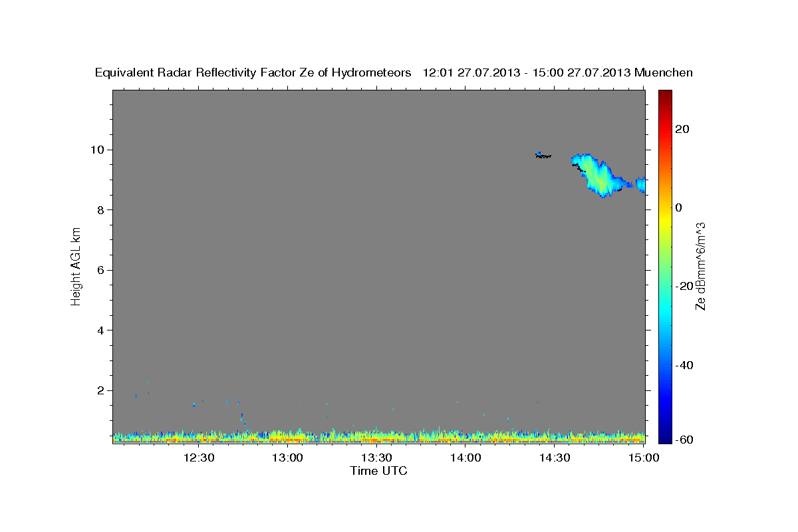Click the 13:00 time tick label

pyautogui.click(x=288, y=458)
